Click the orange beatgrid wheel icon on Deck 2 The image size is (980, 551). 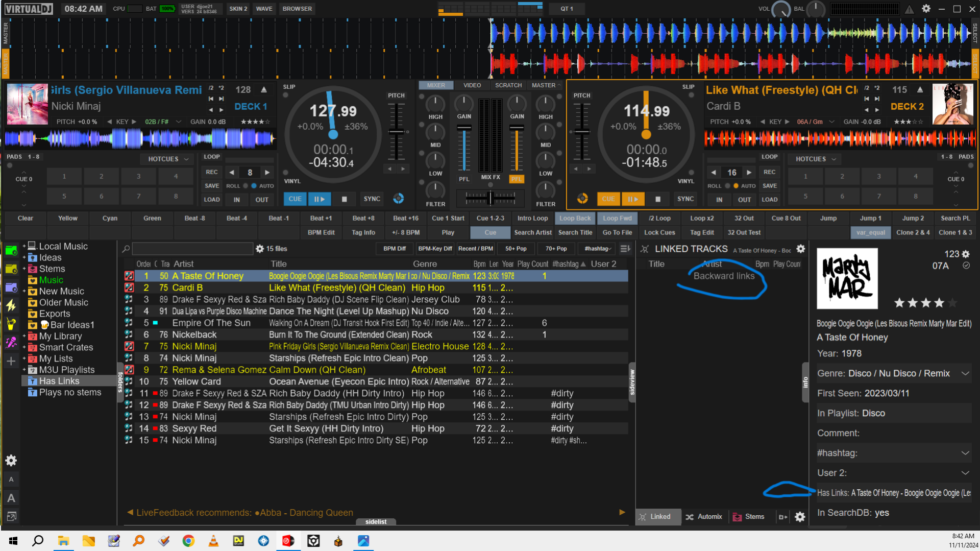pyautogui.click(x=582, y=199)
